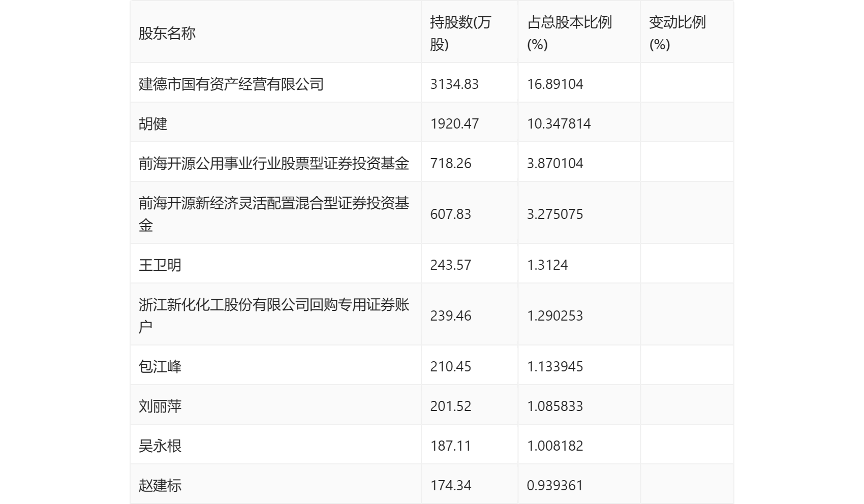Screen dimensions: 864x504
Task: Select the value 239.46
Action: (451, 316)
